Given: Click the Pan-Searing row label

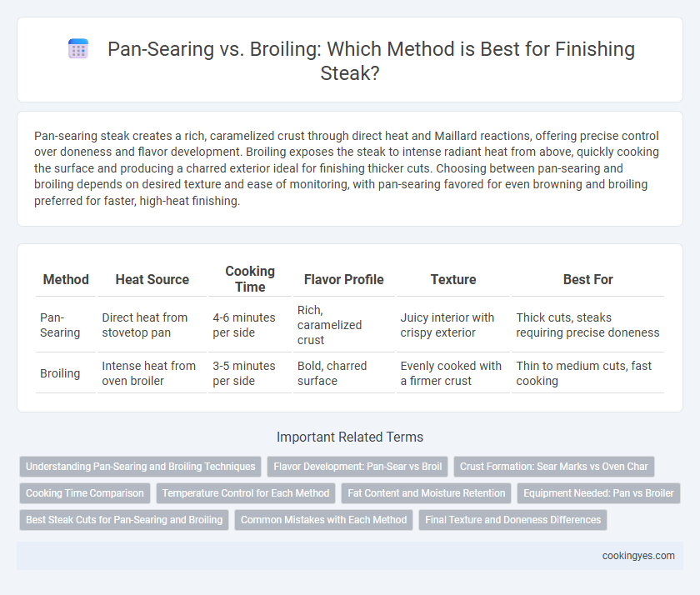Looking at the screenshot, I should 60,325.
